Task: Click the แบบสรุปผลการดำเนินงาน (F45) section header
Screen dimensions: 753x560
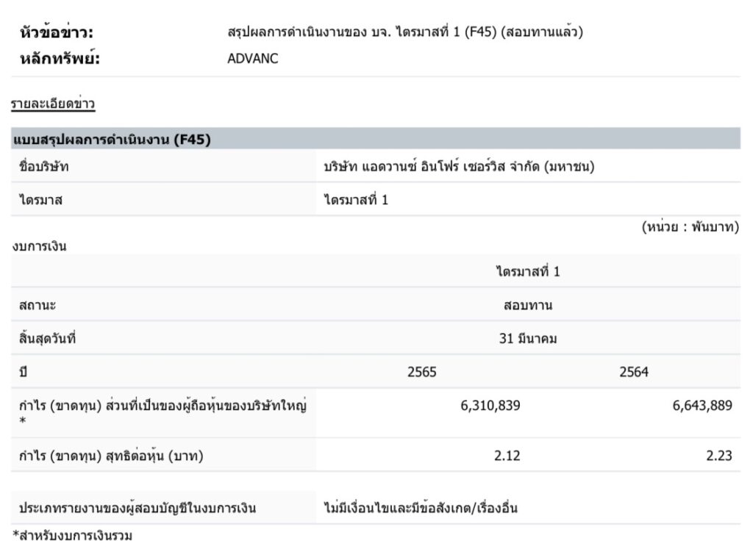Action: [x=112, y=140]
